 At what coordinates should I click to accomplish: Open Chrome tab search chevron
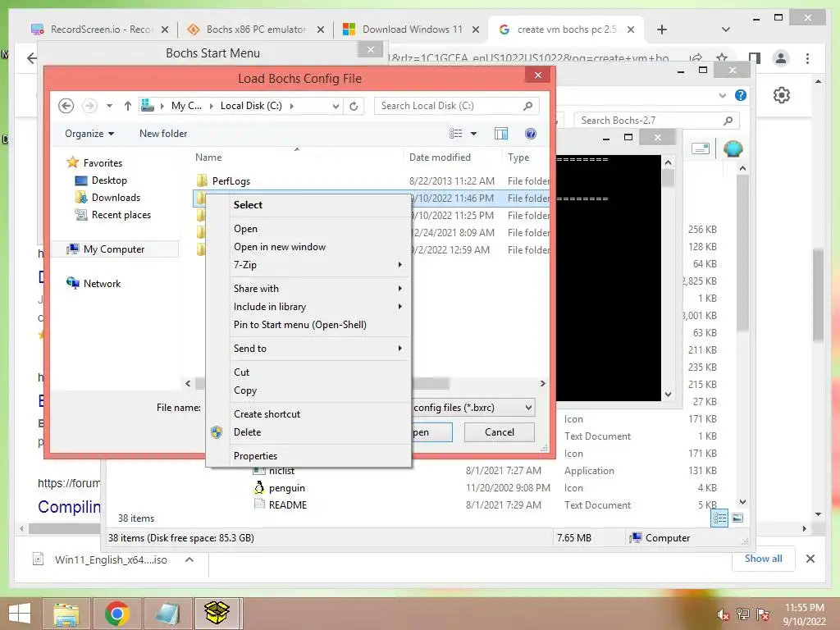click(x=726, y=30)
